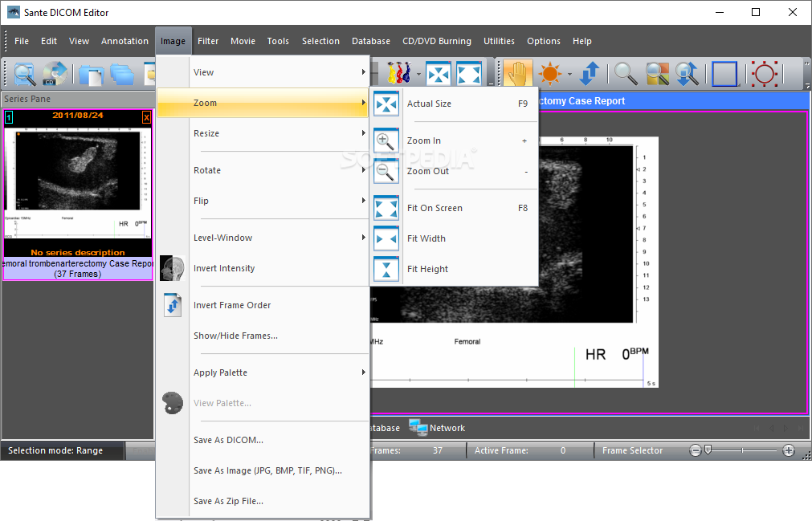The image size is (812, 521).
Task: Open the Annotation menu
Action: pyautogui.click(x=124, y=41)
